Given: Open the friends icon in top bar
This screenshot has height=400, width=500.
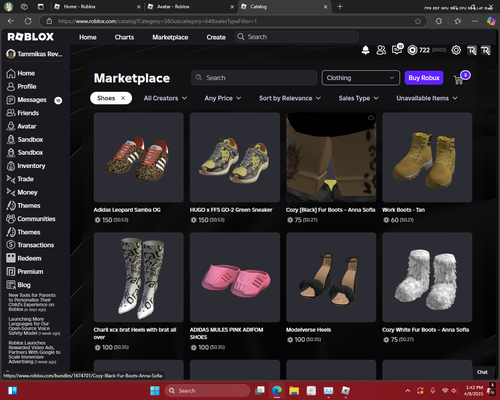Looking at the screenshot, I should pyautogui.click(x=381, y=50).
